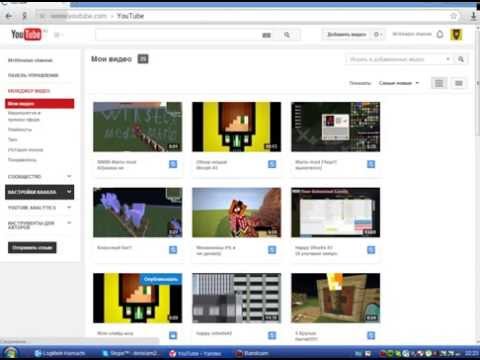
Task: Open the wooden house with torch thumbnail
Action: pos(335,298)
